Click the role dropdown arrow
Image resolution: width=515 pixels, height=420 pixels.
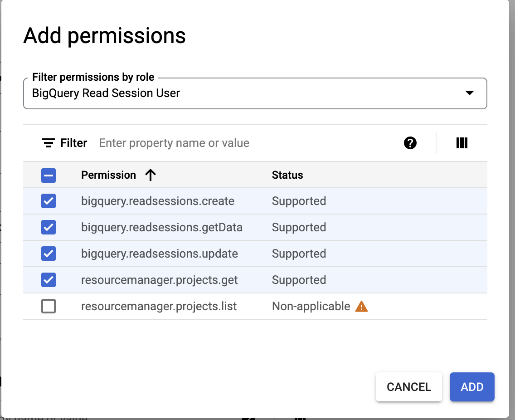[x=469, y=93]
